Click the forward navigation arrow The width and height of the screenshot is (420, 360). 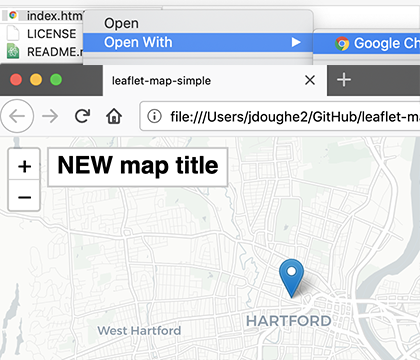click(x=50, y=116)
